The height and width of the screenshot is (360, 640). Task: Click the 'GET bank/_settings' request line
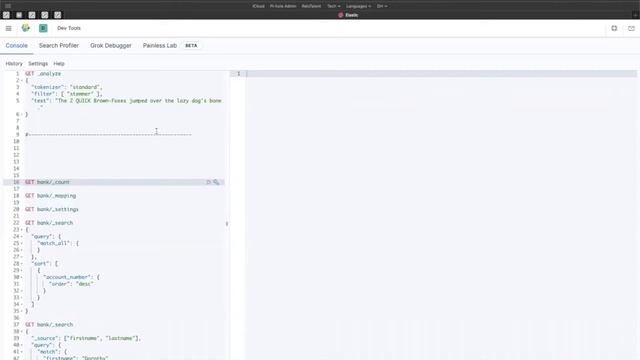[52, 209]
